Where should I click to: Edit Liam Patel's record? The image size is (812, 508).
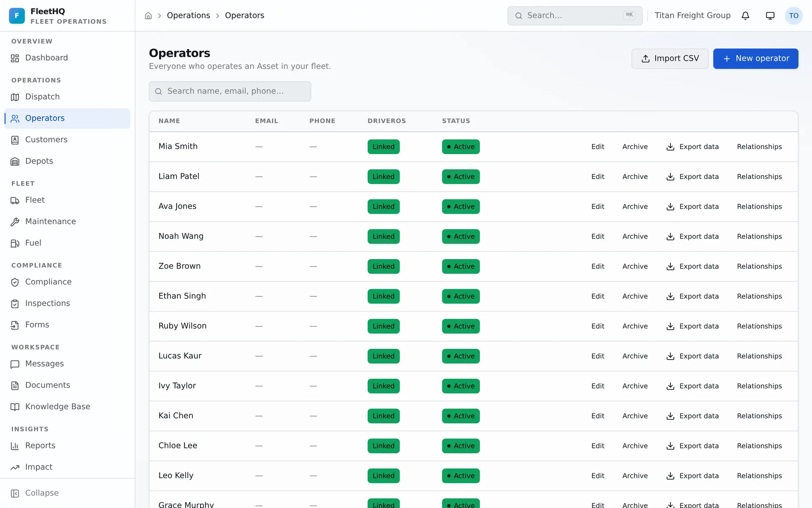(598, 177)
